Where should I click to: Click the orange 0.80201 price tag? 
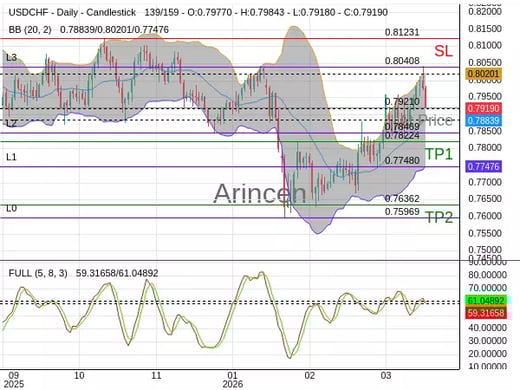[483, 74]
